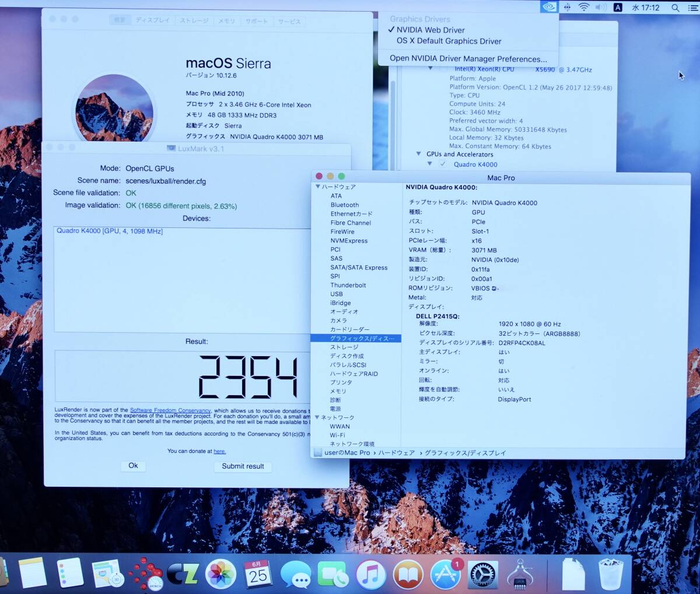Open FaceTime app in the Dock

(333, 574)
